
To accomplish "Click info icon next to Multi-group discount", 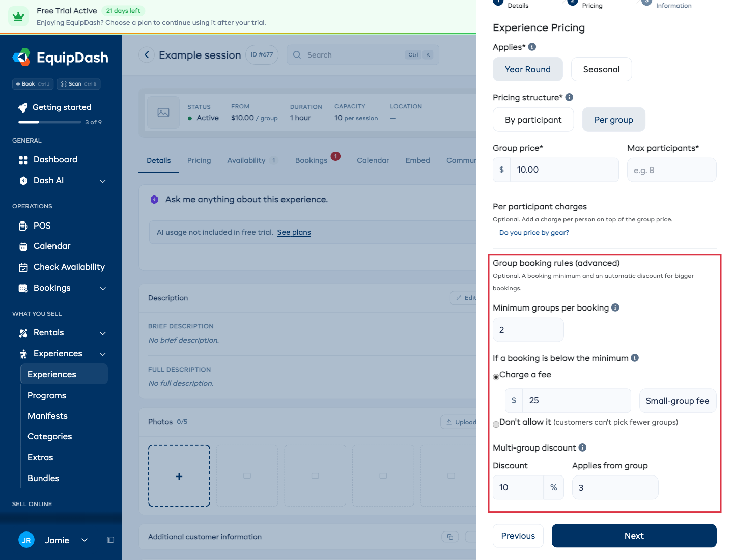I will [582, 447].
